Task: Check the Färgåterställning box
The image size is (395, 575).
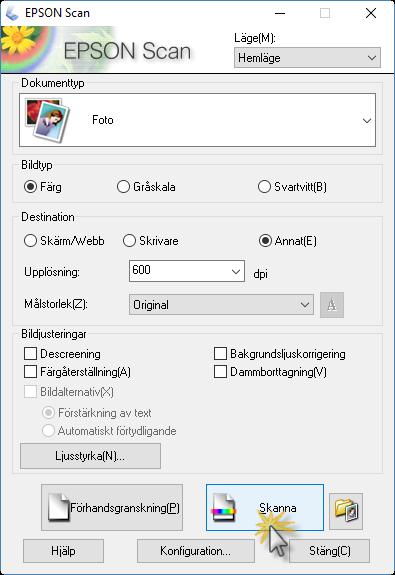Action: tap(30, 372)
